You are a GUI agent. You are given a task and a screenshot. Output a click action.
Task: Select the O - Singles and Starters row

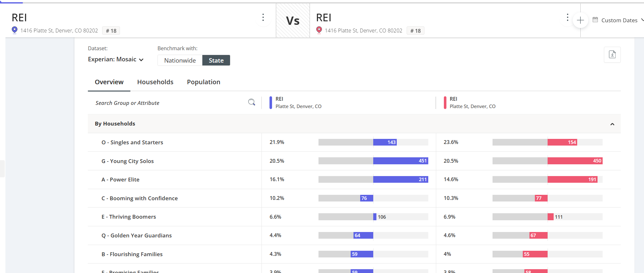(354, 142)
